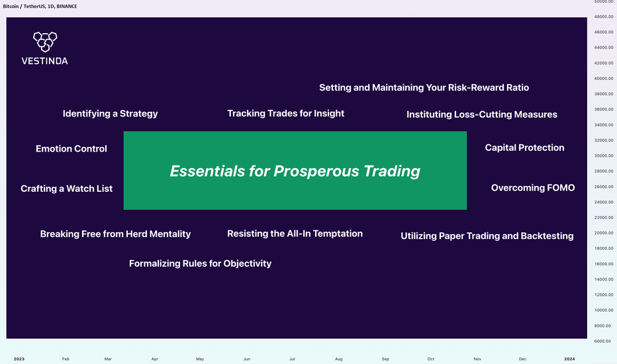This screenshot has height=364, width=617.
Task: Select the Capital Protection text
Action: pyautogui.click(x=524, y=148)
